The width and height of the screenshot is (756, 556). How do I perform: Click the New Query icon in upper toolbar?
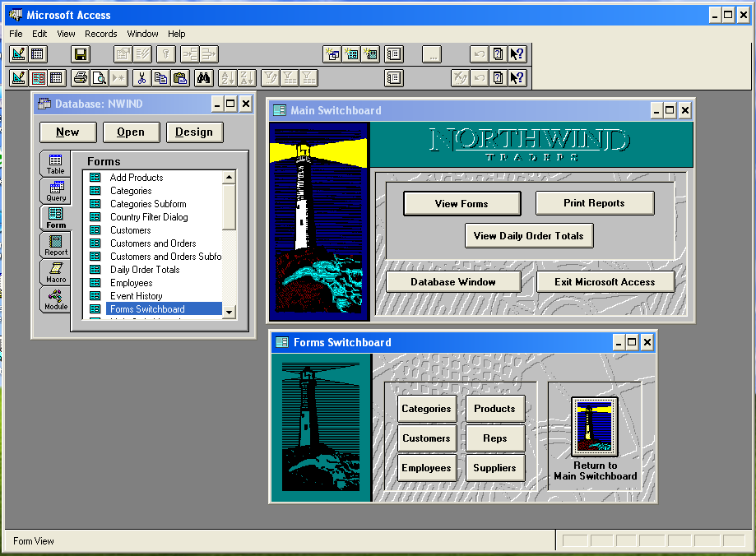point(332,54)
